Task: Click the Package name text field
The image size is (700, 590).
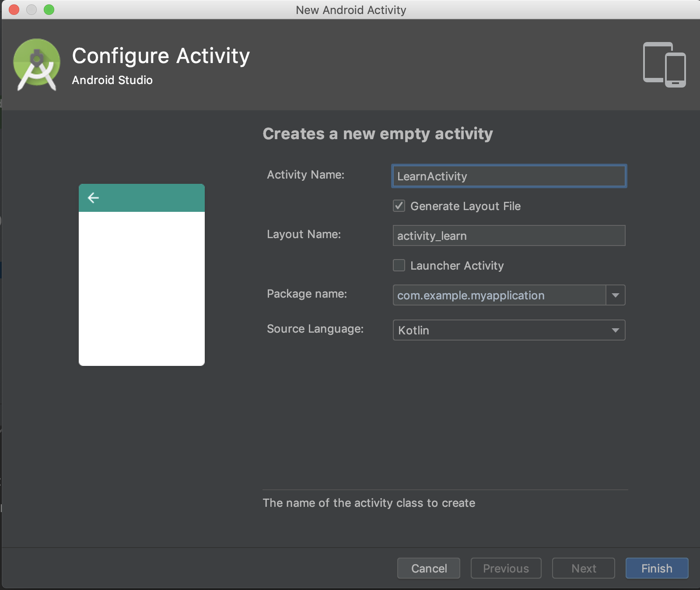Action: click(499, 295)
